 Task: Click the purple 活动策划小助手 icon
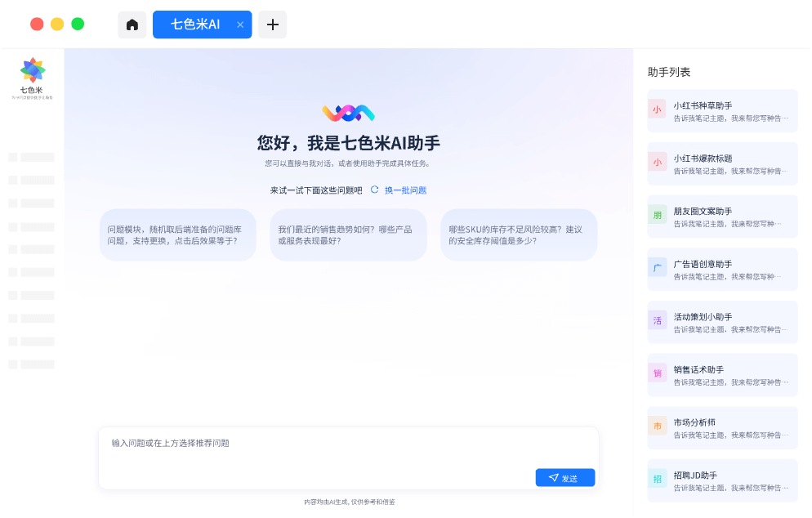tap(658, 321)
